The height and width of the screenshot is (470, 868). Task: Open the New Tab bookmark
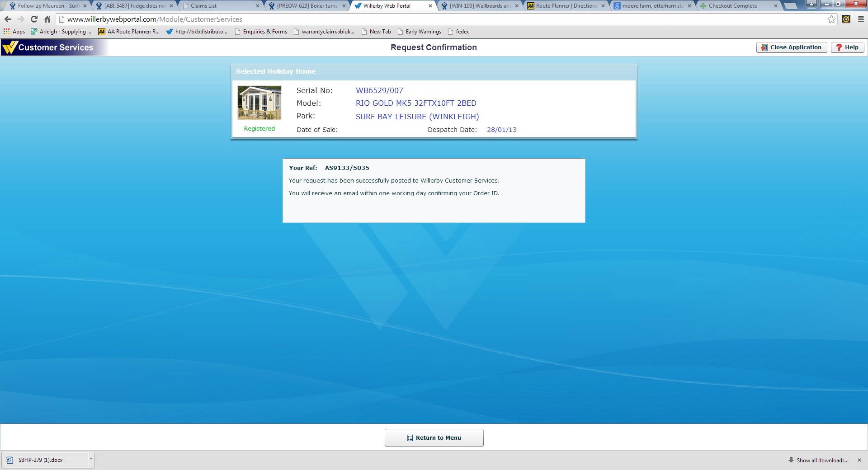(376, 32)
